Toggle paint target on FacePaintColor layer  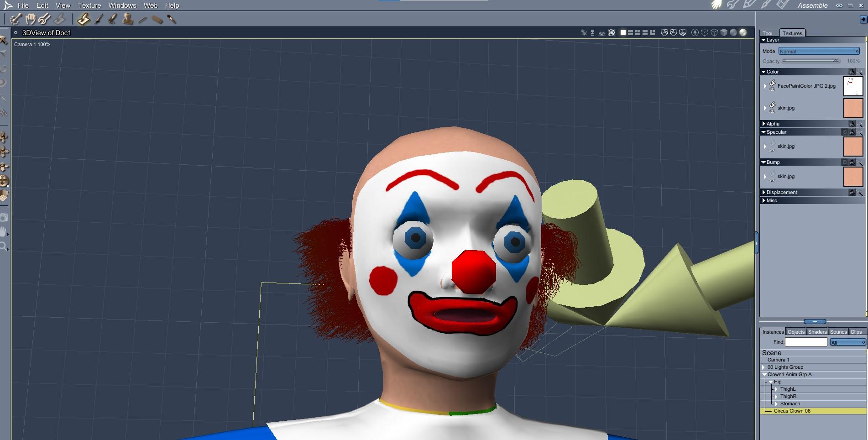[x=772, y=83]
